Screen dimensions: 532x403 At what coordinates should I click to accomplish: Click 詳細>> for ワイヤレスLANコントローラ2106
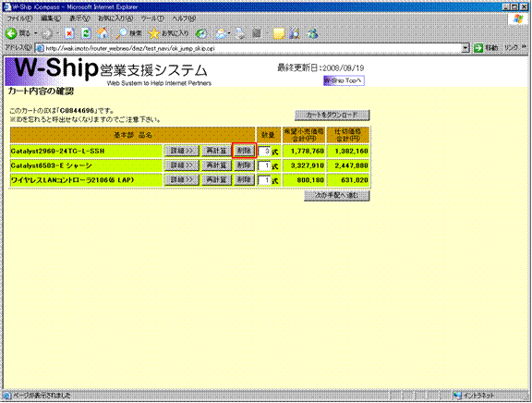[x=182, y=180]
